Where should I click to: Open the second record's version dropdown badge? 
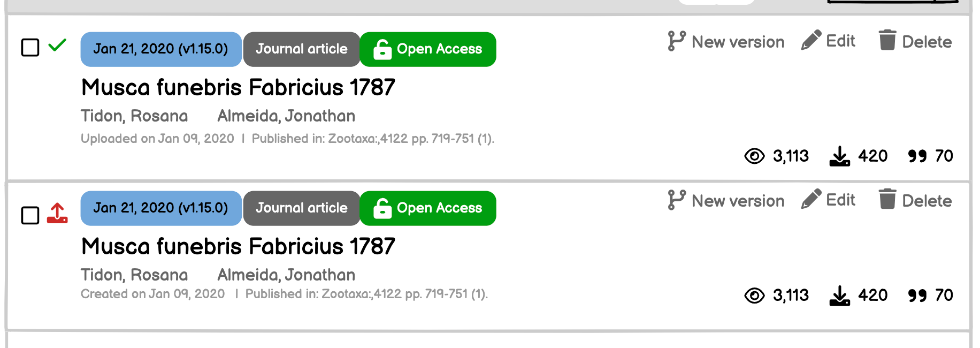[x=160, y=208]
